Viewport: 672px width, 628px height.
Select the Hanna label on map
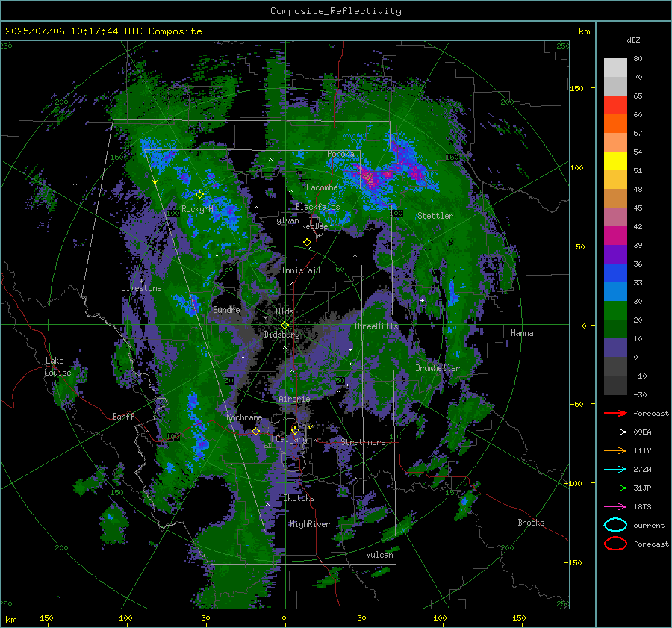click(x=522, y=333)
